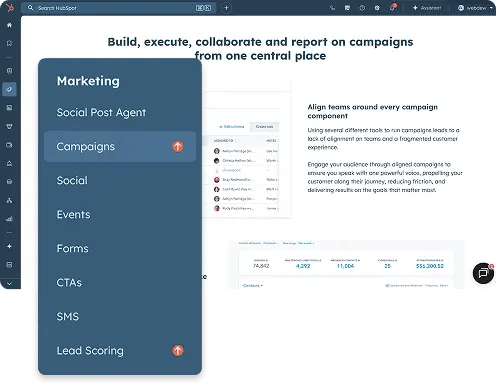The width and height of the screenshot is (496, 386).
Task: Click 'Align teams around every campaign component' heading
Action: (372, 111)
